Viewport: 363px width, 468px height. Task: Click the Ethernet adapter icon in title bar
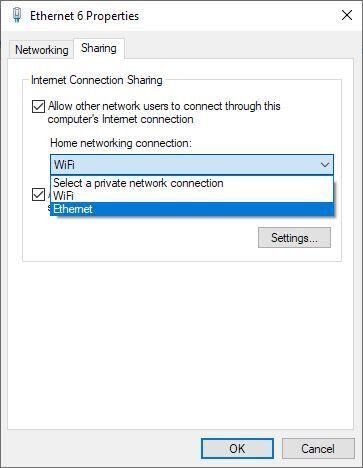[17, 15]
